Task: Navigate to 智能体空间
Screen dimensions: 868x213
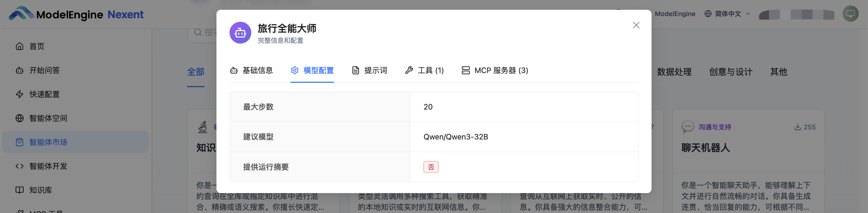Action: (76, 118)
